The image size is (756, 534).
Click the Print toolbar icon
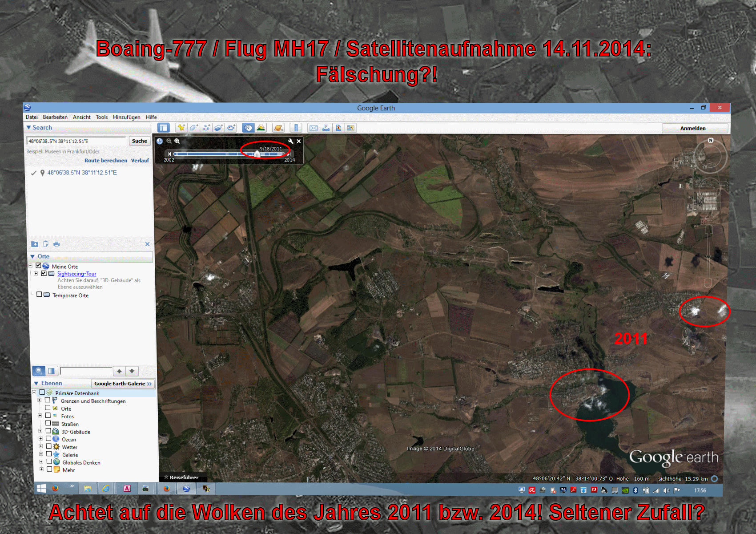326,128
